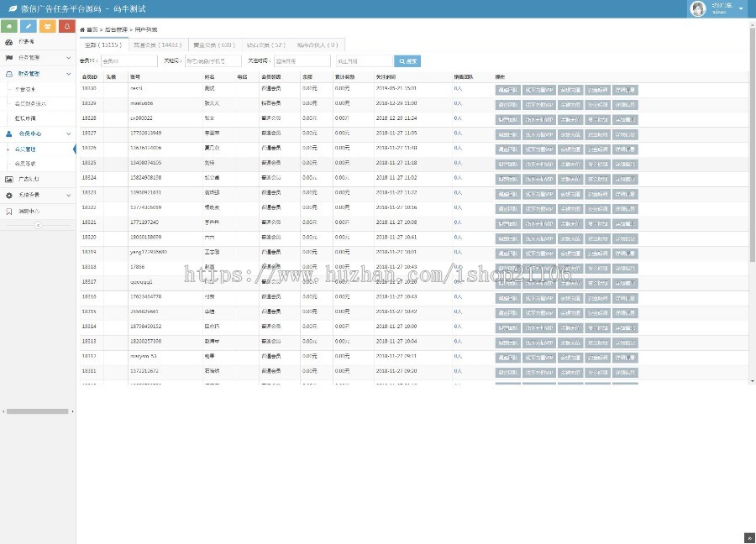Click the leaf logo in the title bar
Screen dimensions: 756x544
click(13, 8)
